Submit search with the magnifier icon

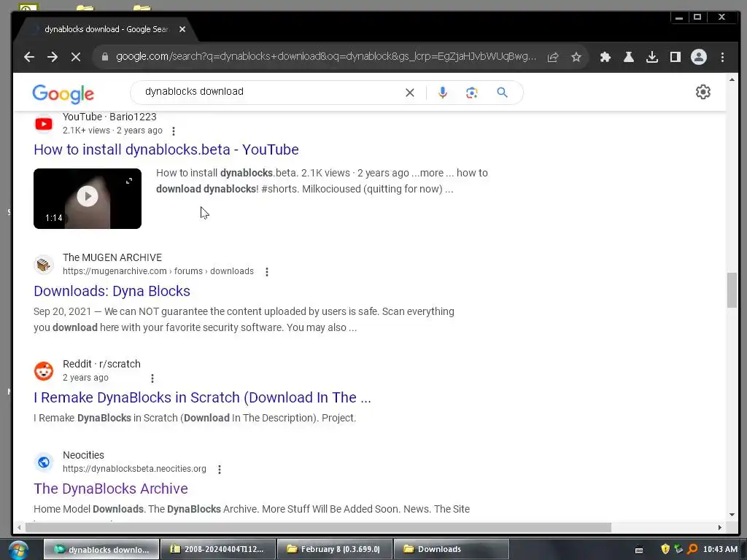tap(502, 93)
